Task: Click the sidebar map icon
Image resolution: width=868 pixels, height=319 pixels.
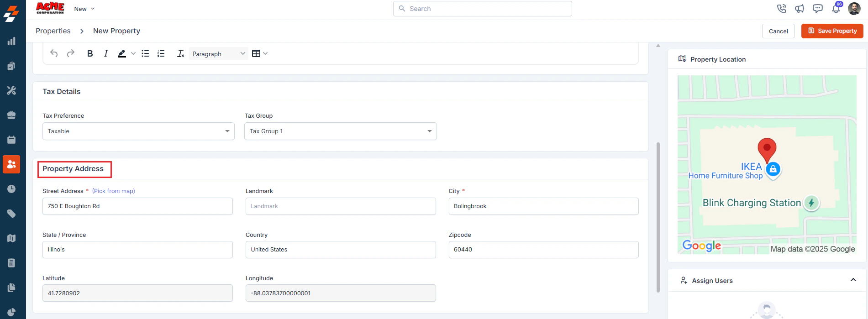Action: (x=11, y=238)
